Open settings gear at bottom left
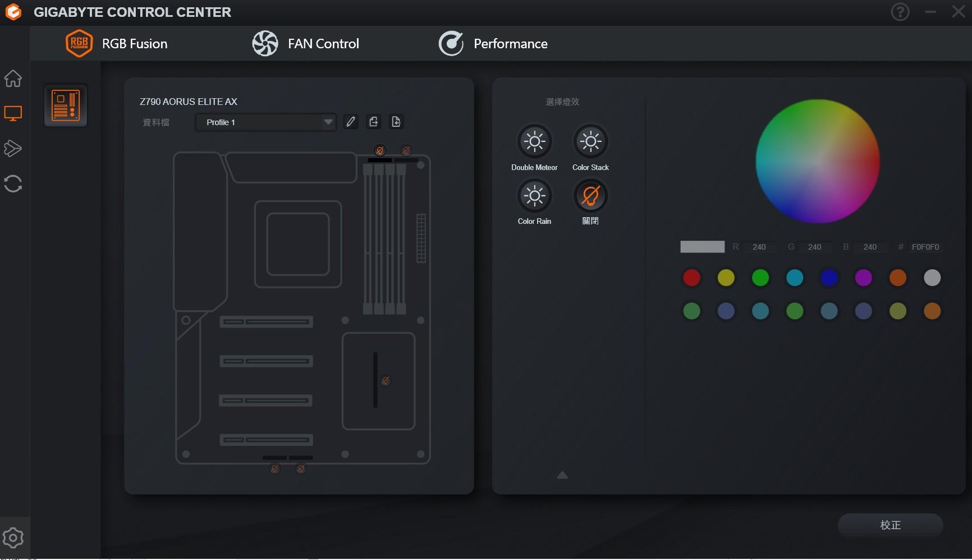This screenshot has width=972, height=560. click(13, 538)
